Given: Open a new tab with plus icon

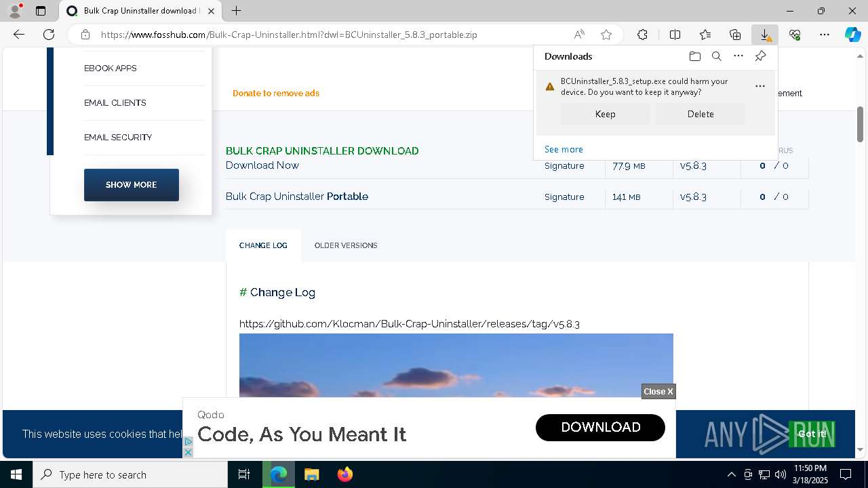Looking at the screenshot, I should (x=236, y=11).
